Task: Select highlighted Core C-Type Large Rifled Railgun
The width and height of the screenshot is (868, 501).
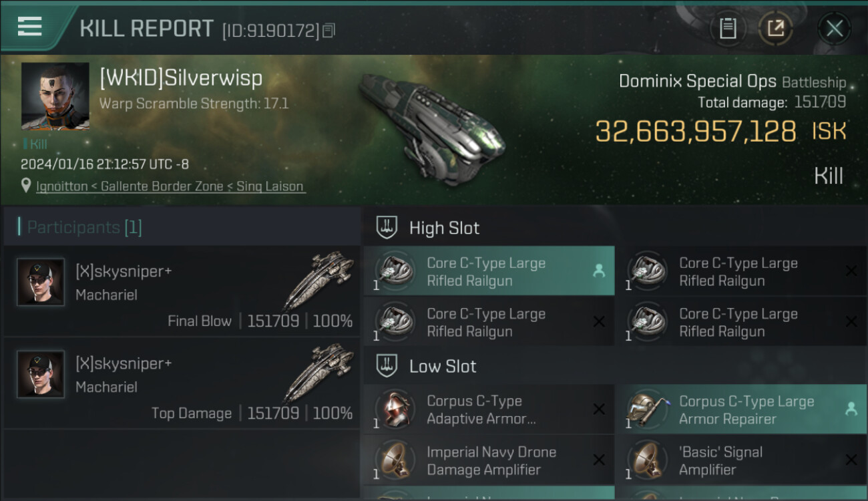Action: click(488, 271)
